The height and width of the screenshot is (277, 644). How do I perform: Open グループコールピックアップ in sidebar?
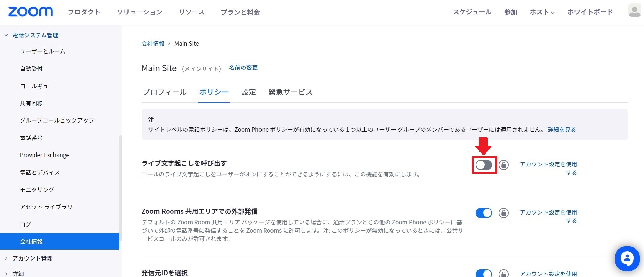click(57, 120)
